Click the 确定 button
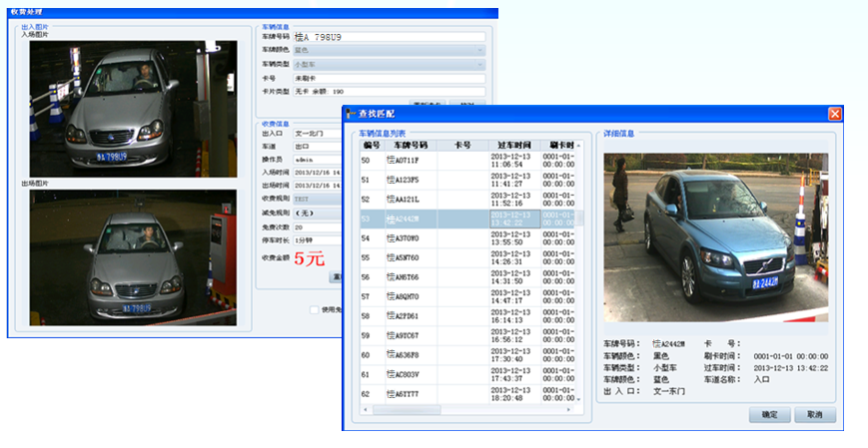 (769, 414)
